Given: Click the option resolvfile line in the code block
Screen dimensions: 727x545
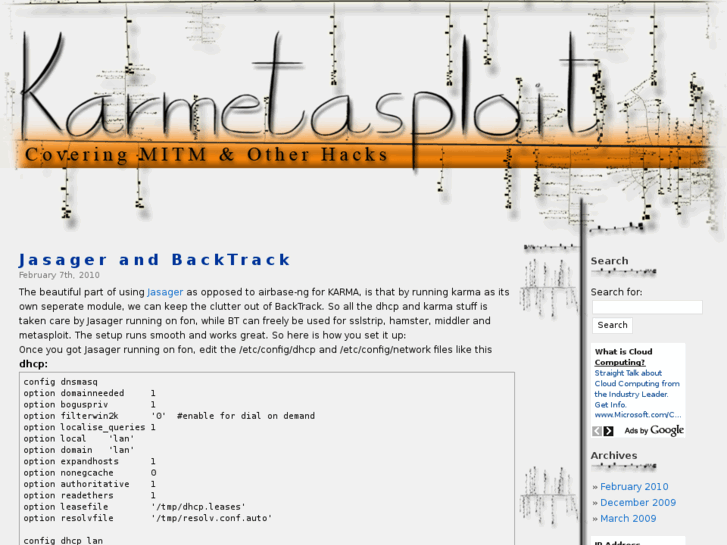Looking at the screenshot, I should pyautogui.click(x=147, y=518).
